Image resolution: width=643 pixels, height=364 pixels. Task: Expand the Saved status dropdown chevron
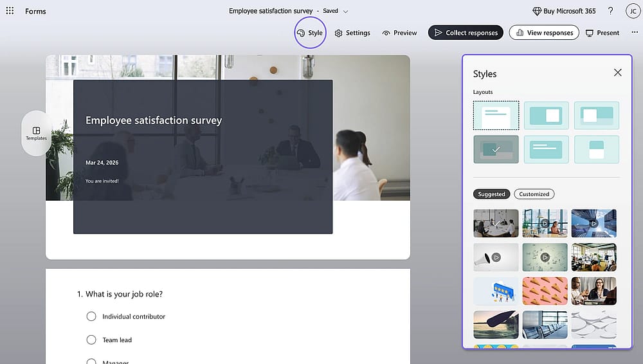point(345,12)
